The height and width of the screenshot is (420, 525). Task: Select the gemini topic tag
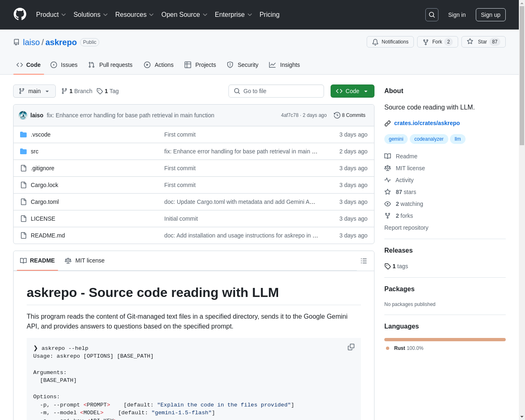(396, 139)
